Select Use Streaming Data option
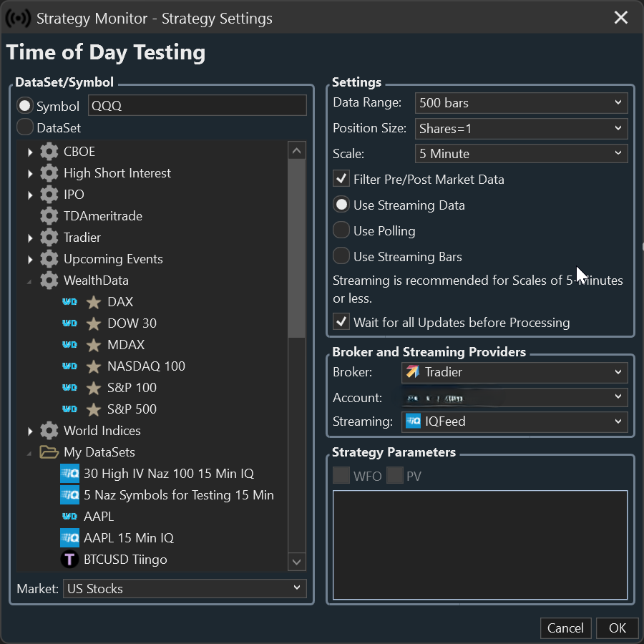The image size is (644, 644). (341, 205)
